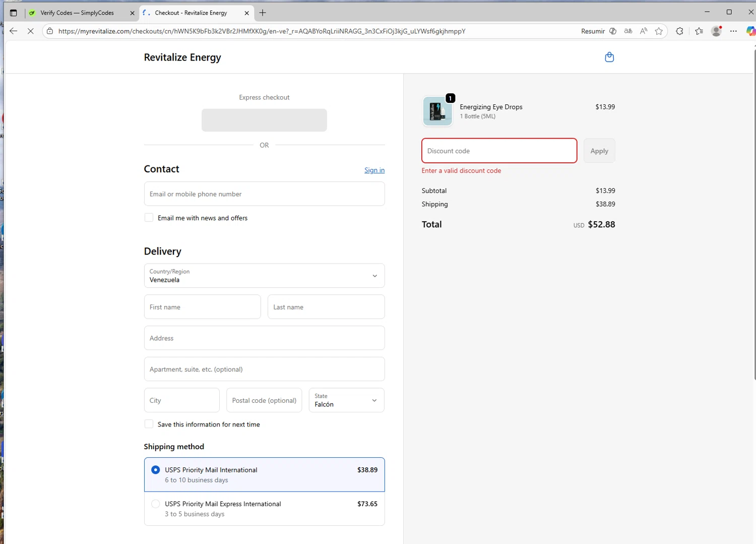This screenshot has height=544, width=756.
Task: Click the Energizing Eye Drops product thumbnail
Action: [437, 111]
